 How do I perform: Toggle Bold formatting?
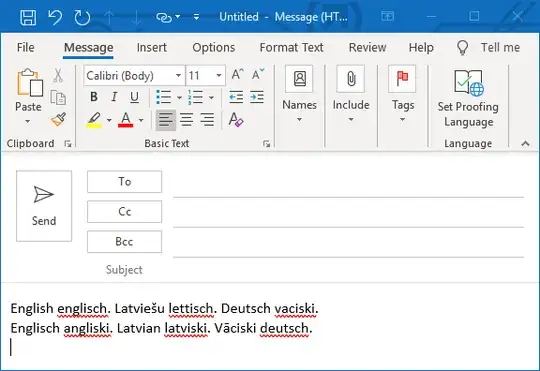[94, 97]
